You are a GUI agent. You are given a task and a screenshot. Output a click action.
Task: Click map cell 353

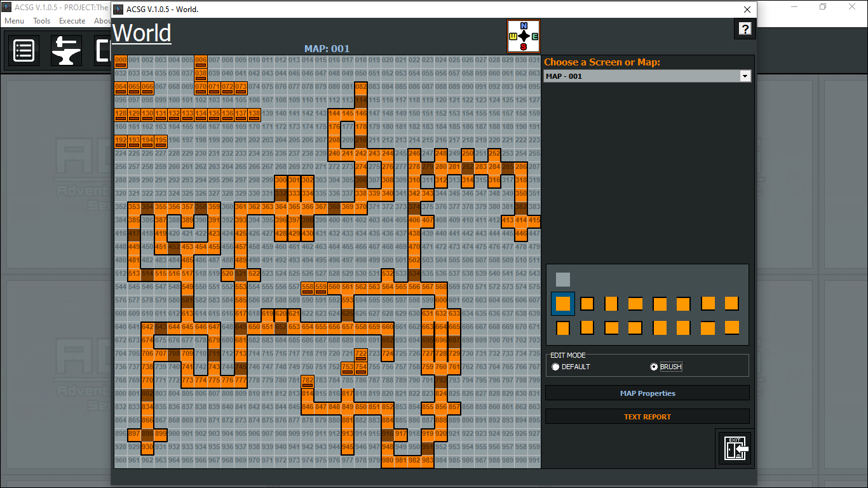134,208
